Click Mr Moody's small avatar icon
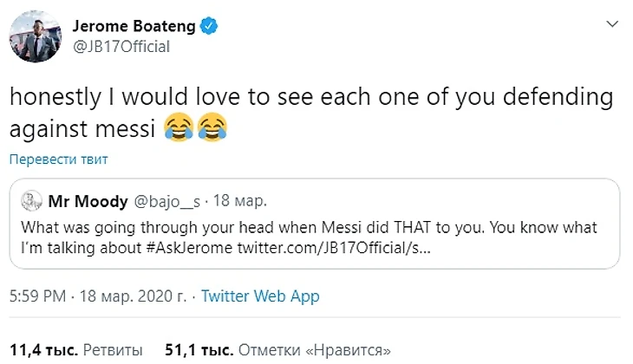The height and width of the screenshot is (364, 633). (x=32, y=202)
